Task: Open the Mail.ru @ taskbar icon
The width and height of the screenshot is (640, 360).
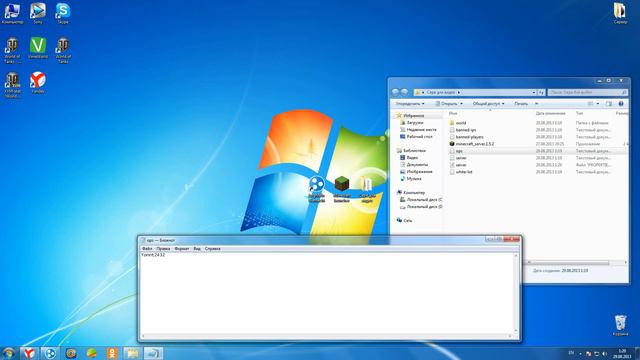Action: click(71, 353)
